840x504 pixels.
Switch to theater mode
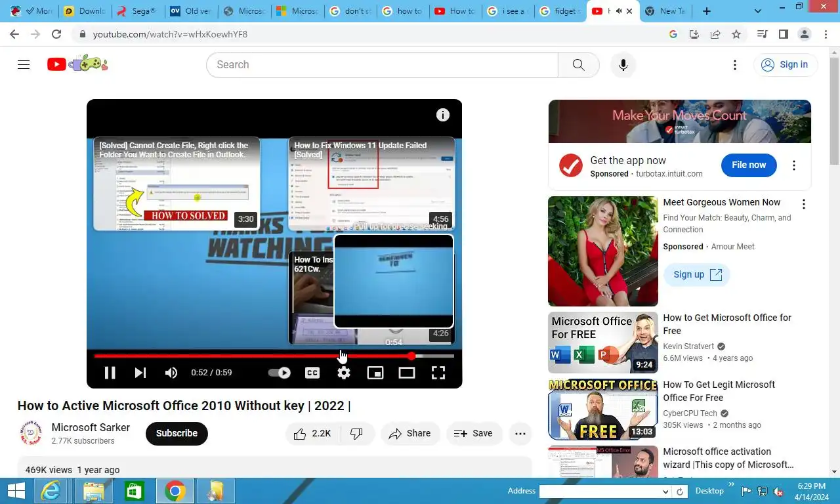[x=407, y=373]
